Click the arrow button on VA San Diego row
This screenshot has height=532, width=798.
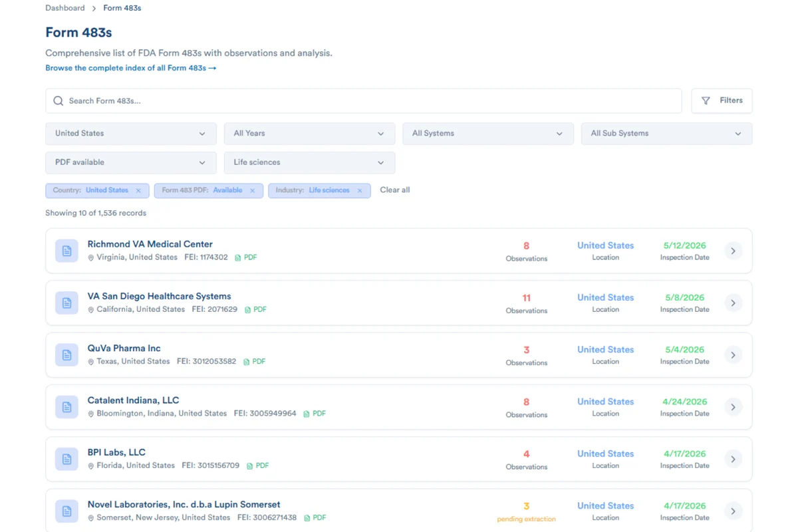(x=733, y=303)
